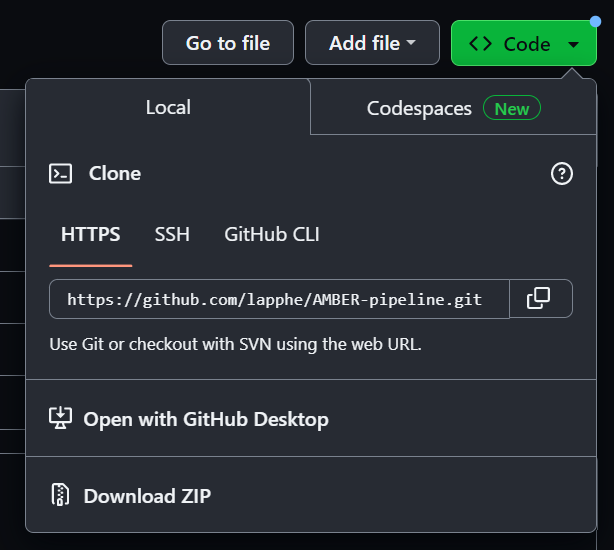Choose Open with GitHub Desktop
The width and height of the screenshot is (614, 550).
tap(311, 418)
